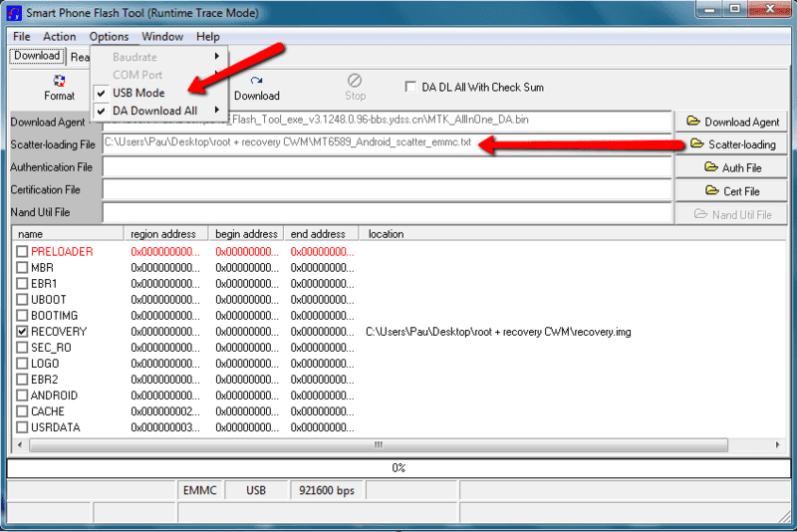797x532 pixels.
Task: Click the horizontal scrollbar thumb
Action: point(379,445)
